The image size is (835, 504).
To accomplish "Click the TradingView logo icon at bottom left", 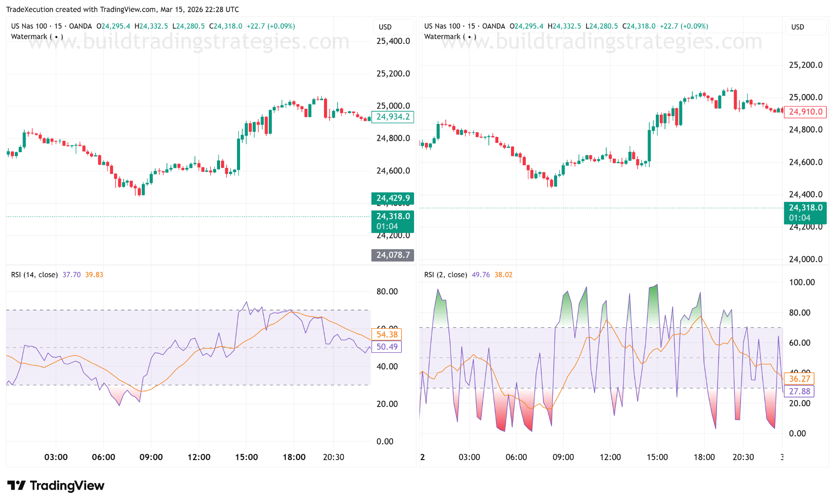I will point(17,486).
